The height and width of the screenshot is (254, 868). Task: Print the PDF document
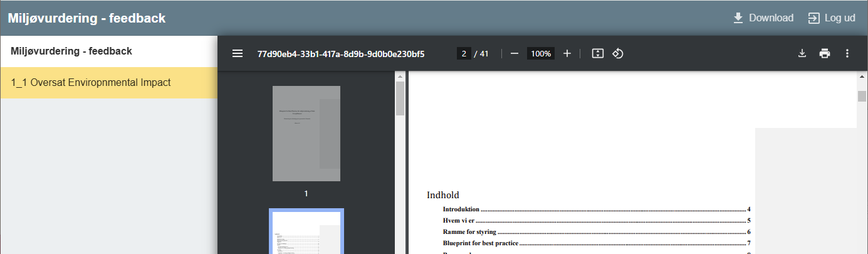pos(825,54)
